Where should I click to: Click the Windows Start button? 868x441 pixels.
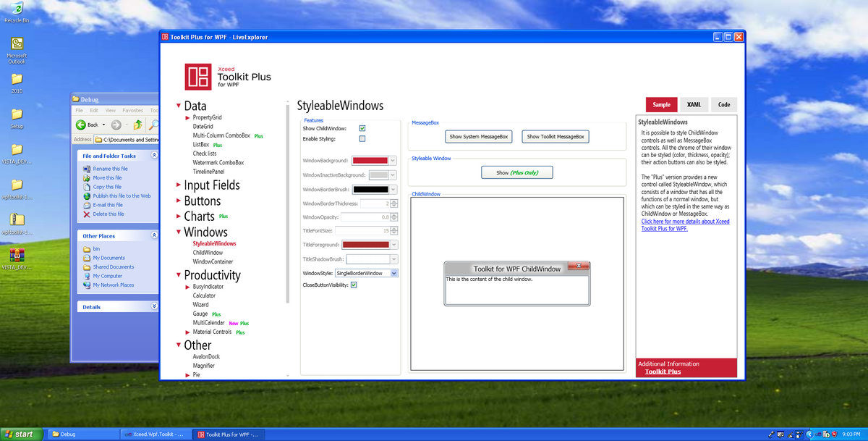[19, 434]
